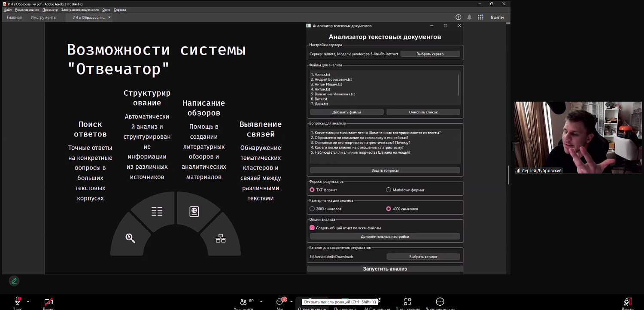Expand audio options chevron next to Звук
The height and width of the screenshot is (310, 644).
click(28, 301)
